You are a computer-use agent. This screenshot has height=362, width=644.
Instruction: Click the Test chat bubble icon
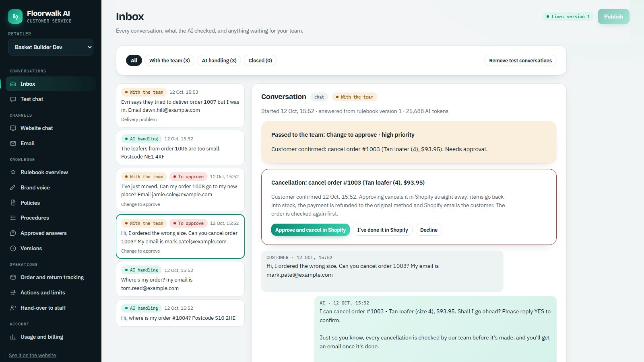click(x=13, y=99)
